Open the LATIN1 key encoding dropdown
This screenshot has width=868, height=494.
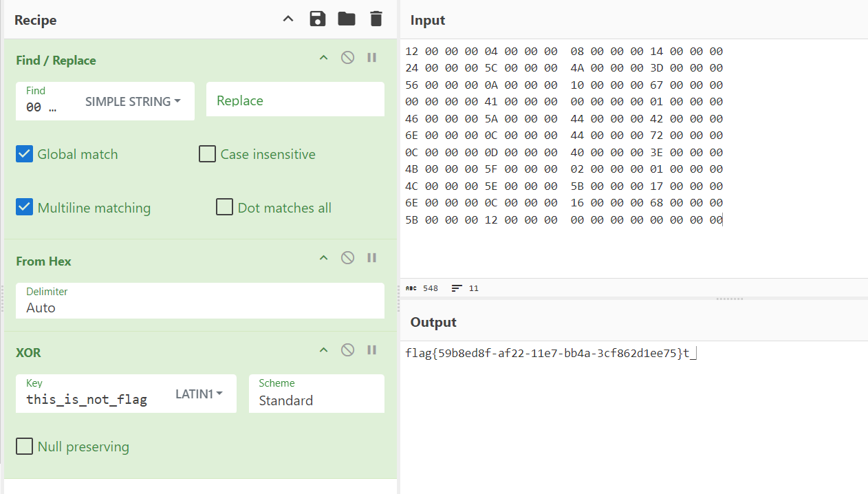199,394
